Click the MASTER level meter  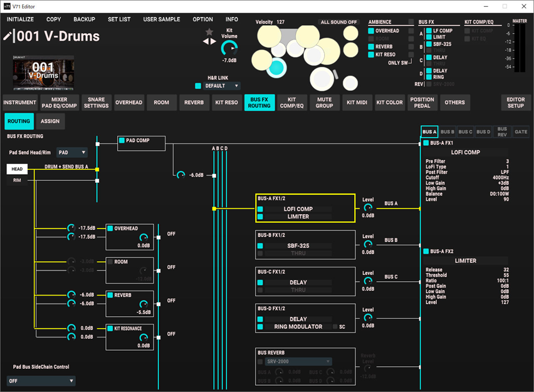(x=520, y=47)
